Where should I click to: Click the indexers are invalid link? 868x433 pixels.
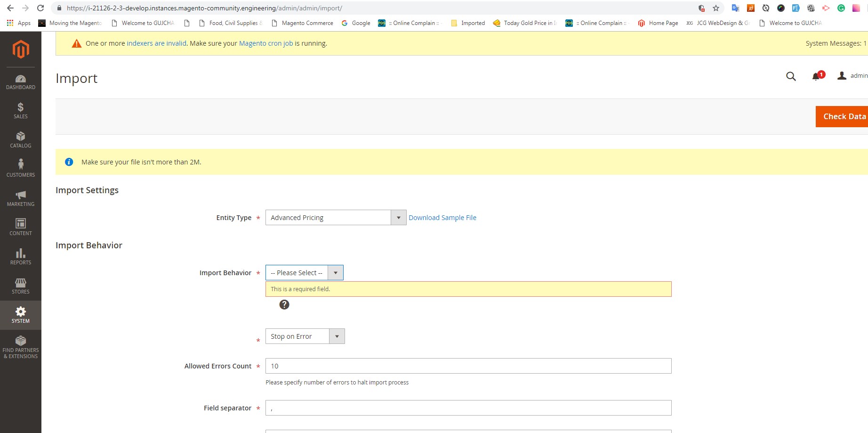point(156,43)
